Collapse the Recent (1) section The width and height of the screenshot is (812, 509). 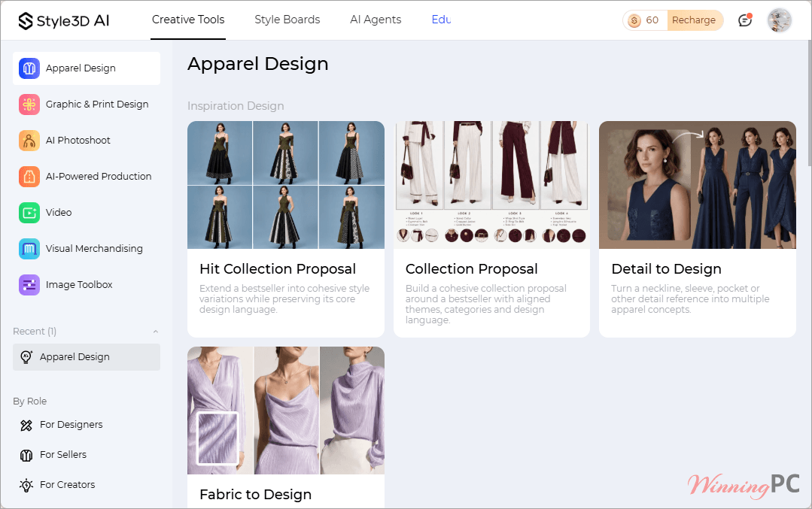pyautogui.click(x=155, y=332)
